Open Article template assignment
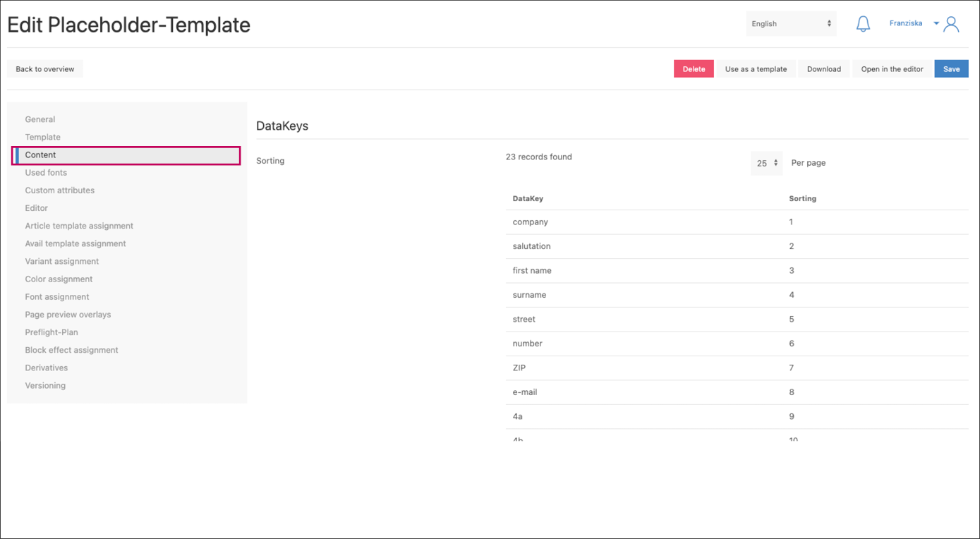The height and width of the screenshot is (539, 980). point(79,226)
